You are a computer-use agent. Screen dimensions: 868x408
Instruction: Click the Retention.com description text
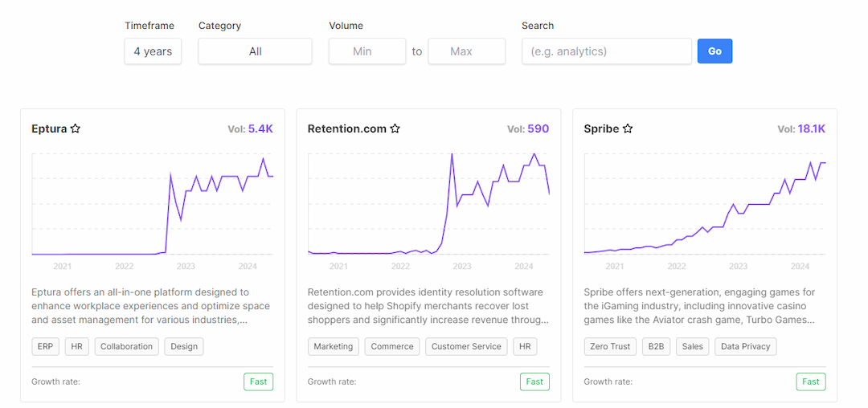(x=428, y=306)
